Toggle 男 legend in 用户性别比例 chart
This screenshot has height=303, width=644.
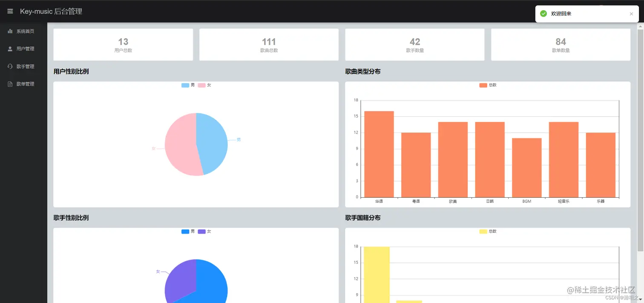click(x=188, y=85)
